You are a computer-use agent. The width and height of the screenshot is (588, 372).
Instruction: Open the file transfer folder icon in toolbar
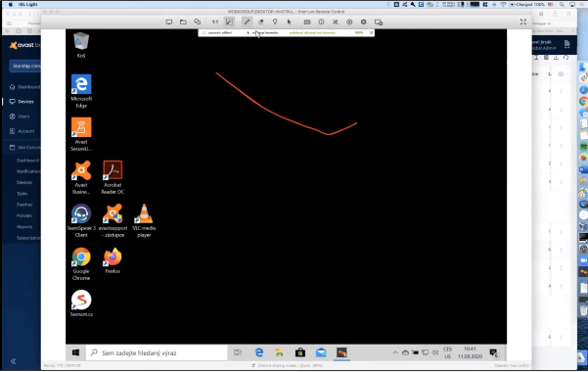tap(183, 23)
